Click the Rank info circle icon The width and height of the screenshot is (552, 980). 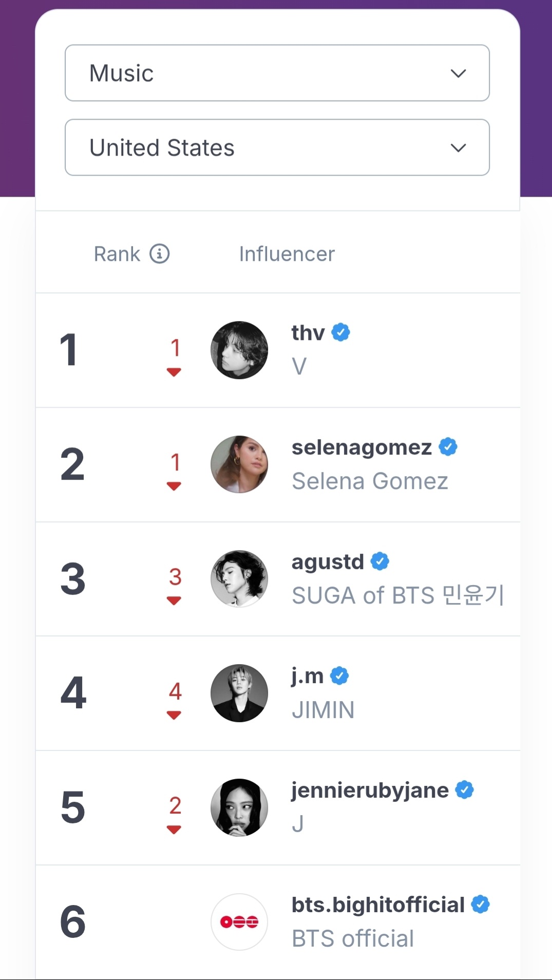click(x=160, y=254)
